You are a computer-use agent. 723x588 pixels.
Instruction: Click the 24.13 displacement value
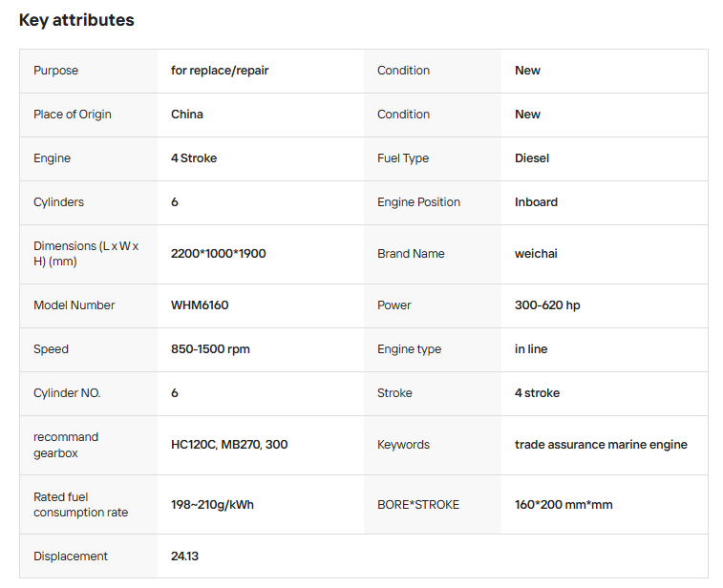[x=184, y=556]
